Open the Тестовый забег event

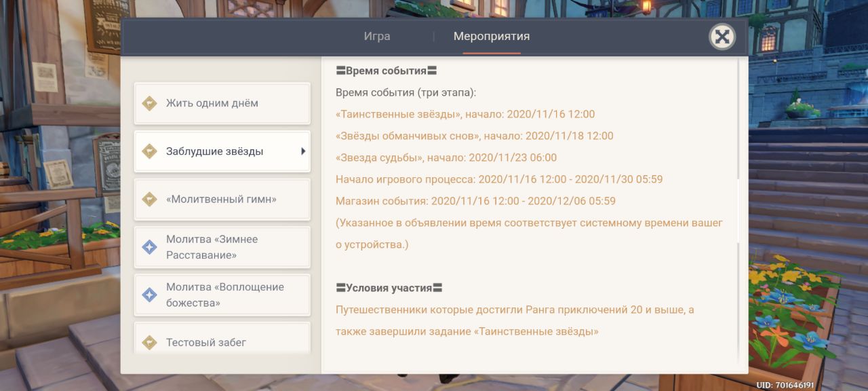[222, 338]
